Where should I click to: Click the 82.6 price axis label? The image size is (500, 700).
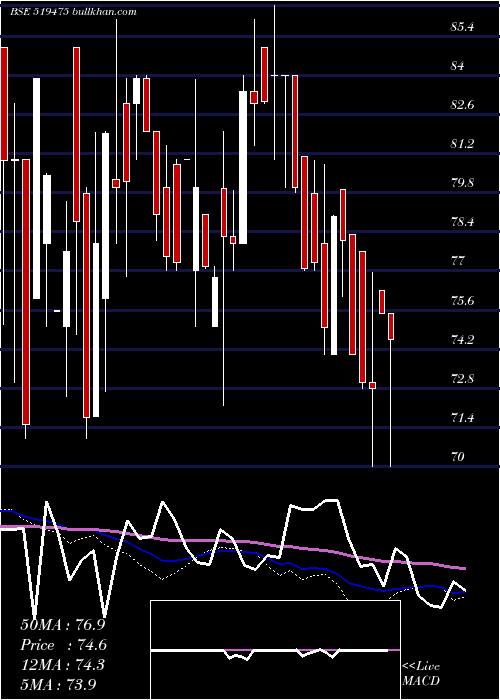(462, 105)
